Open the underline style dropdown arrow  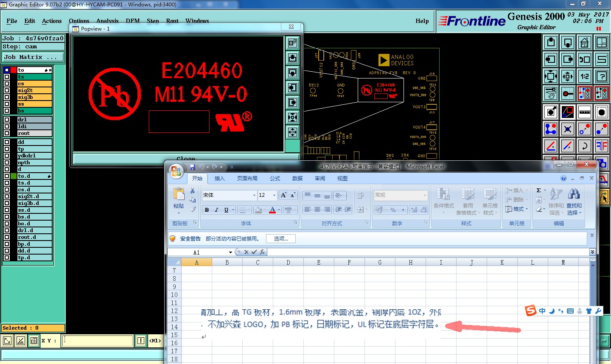point(233,210)
